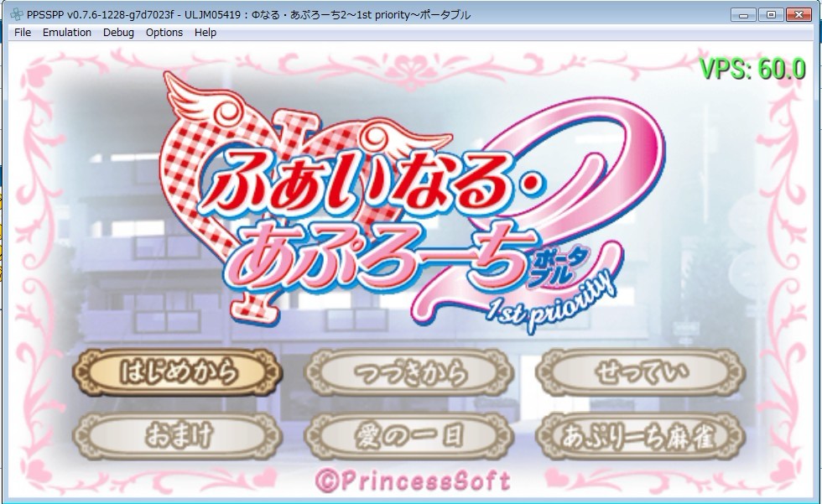Open the Debug menu
The image size is (822, 504).
pyautogui.click(x=118, y=33)
